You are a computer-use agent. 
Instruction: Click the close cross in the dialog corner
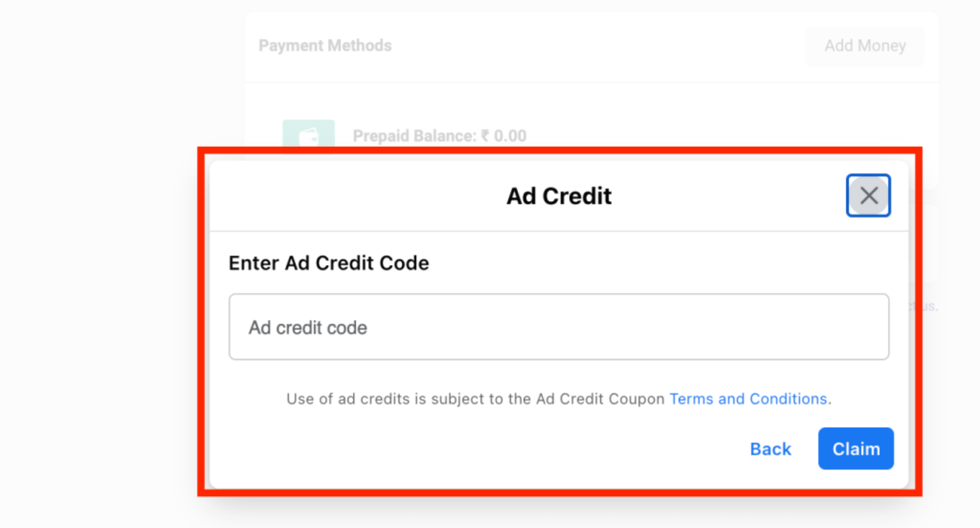[x=868, y=195]
